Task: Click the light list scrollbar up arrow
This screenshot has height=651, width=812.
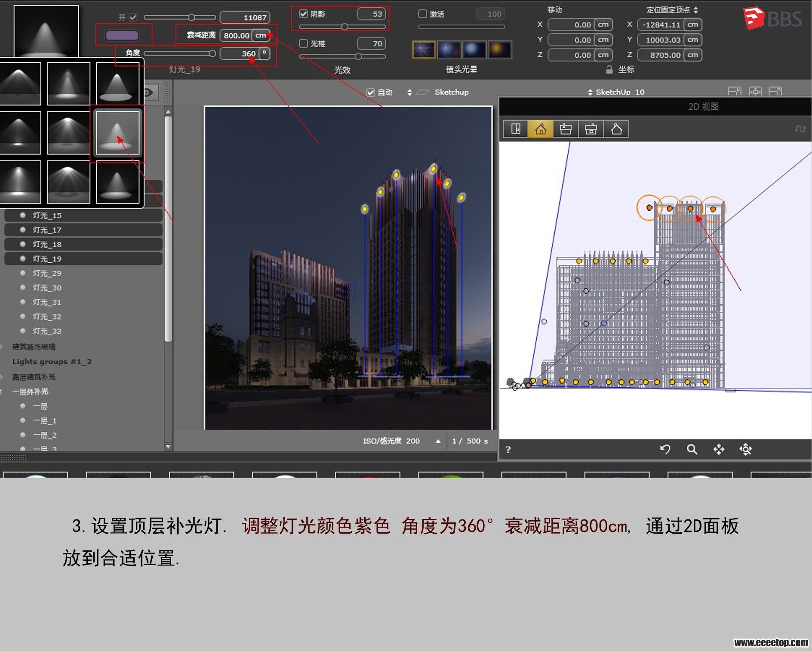Action: tap(168, 112)
